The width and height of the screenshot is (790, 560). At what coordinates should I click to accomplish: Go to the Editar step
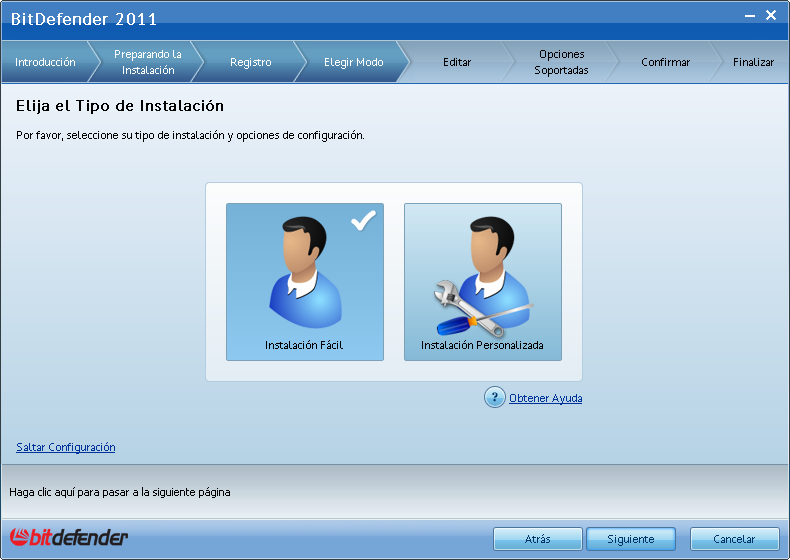tap(457, 62)
